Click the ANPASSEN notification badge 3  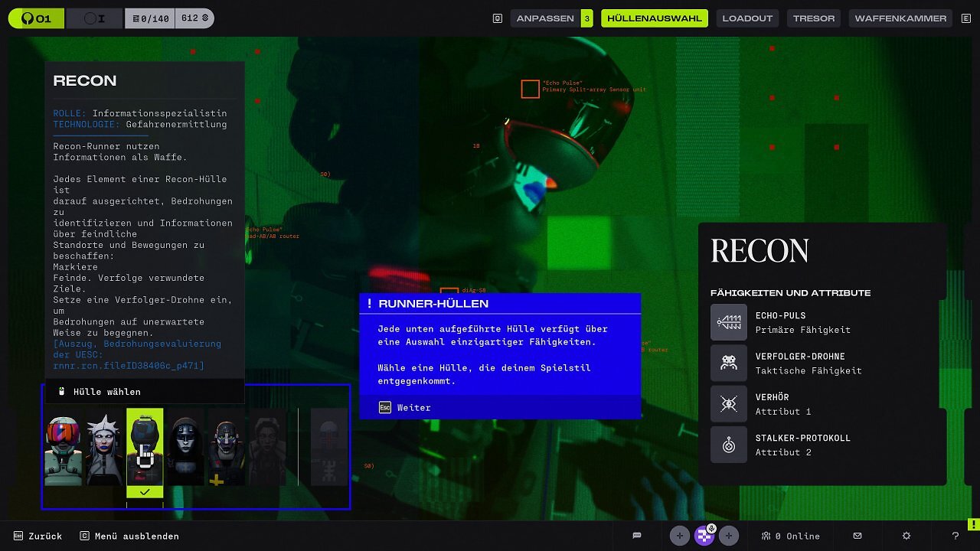click(x=586, y=18)
